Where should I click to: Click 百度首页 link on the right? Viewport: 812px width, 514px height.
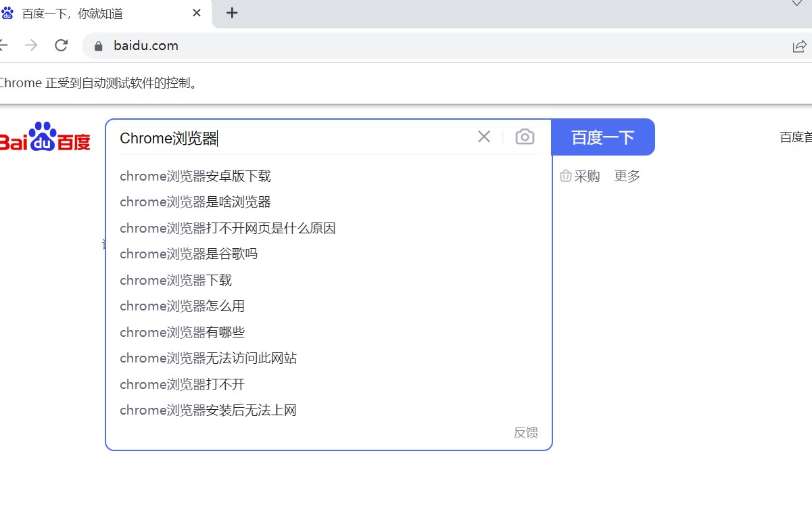(796, 137)
